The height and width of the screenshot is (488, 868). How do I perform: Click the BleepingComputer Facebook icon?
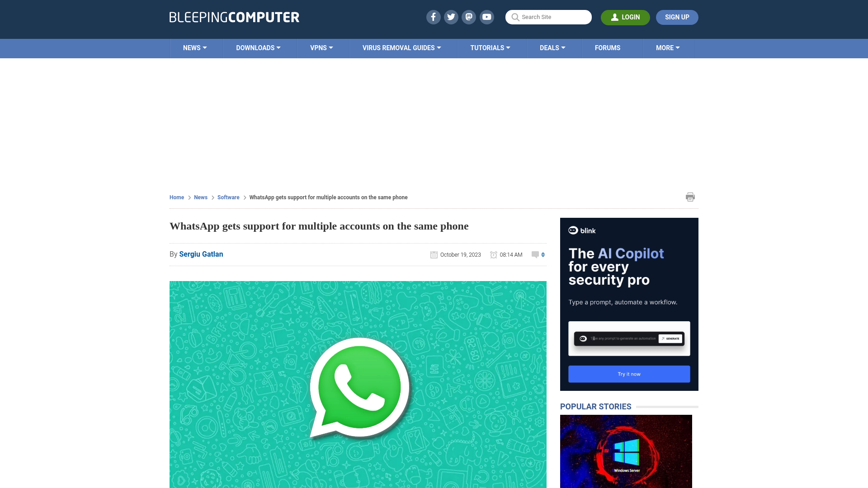click(x=434, y=17)
